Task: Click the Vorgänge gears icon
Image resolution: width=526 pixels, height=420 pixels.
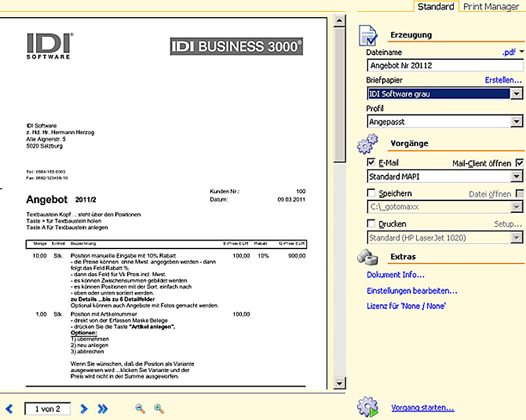Action: click(368, 144)
